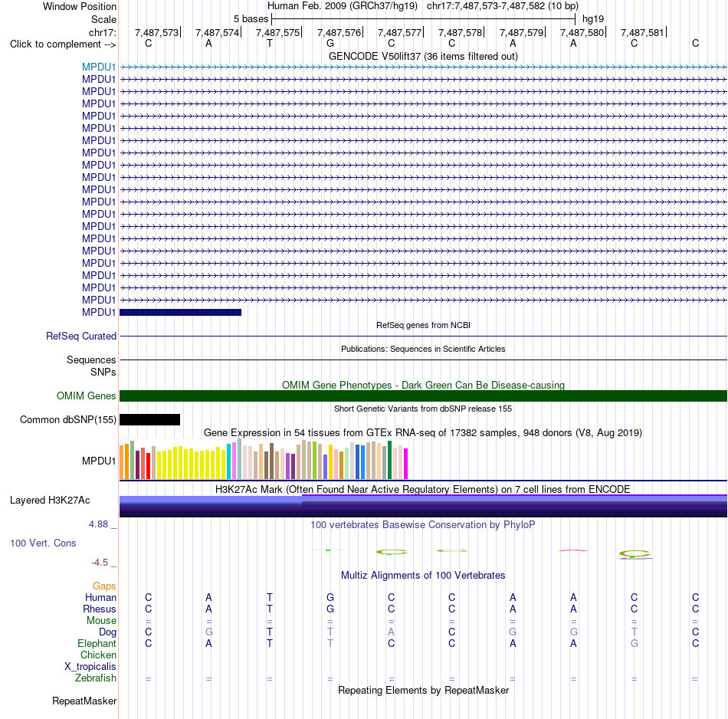728x719 pixels.
Task: Click the 'RefSeq genes from NCBI' title
Action: 423,325
